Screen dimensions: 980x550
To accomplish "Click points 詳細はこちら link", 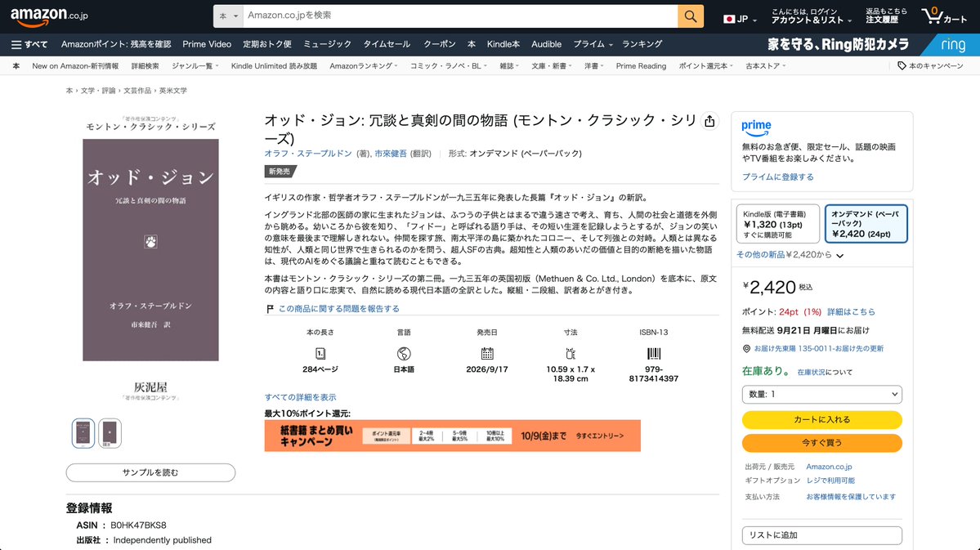I will [851, 312].
